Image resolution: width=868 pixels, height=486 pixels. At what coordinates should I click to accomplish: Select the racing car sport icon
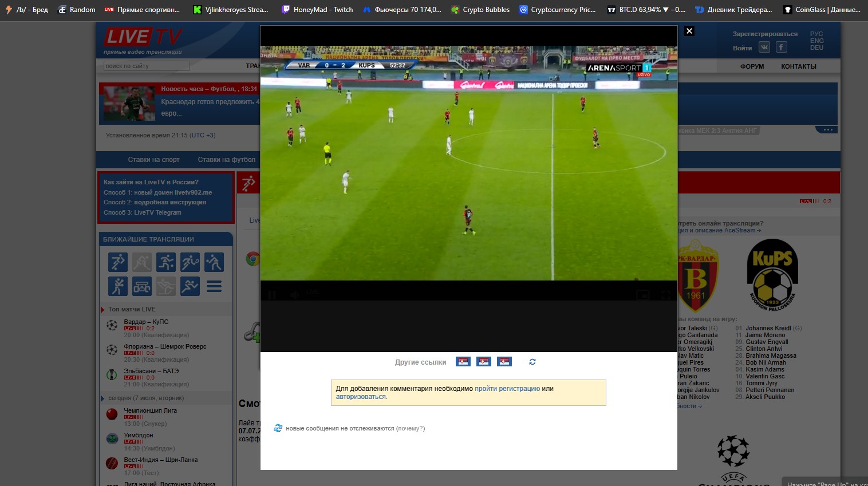(142, 286)
